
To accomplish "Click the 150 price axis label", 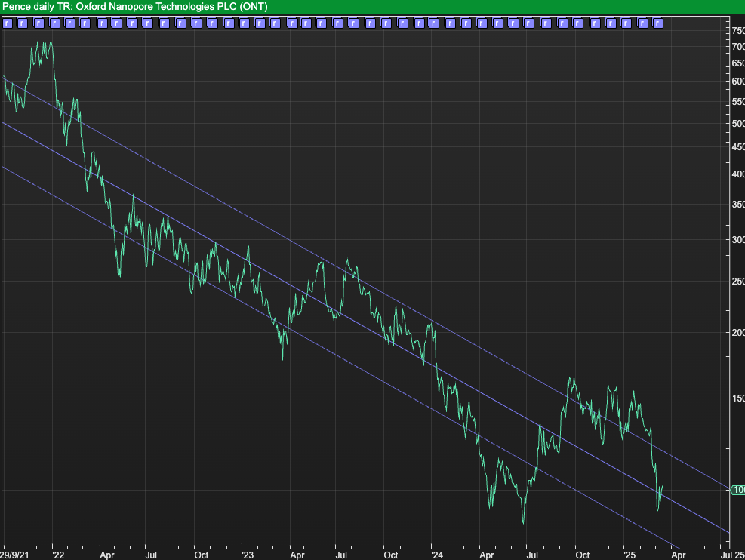I will (738, 398).
